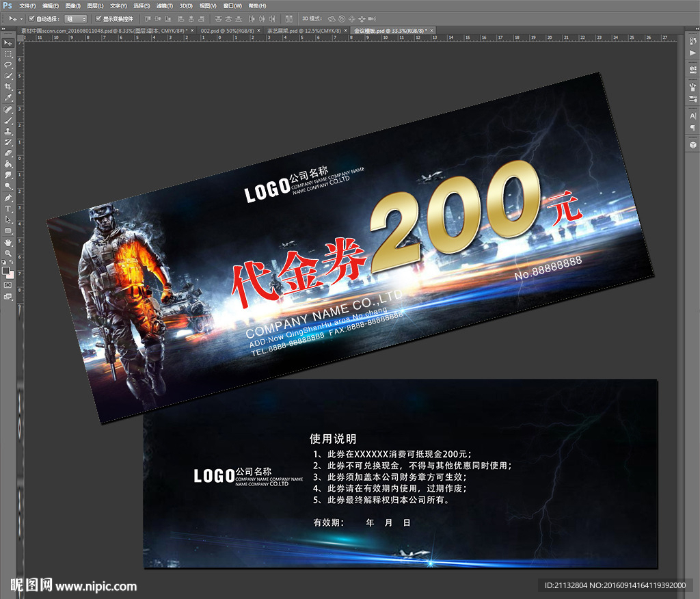Select the Dodge tool
Screen dimensions: 700x599
coord(8,186)
